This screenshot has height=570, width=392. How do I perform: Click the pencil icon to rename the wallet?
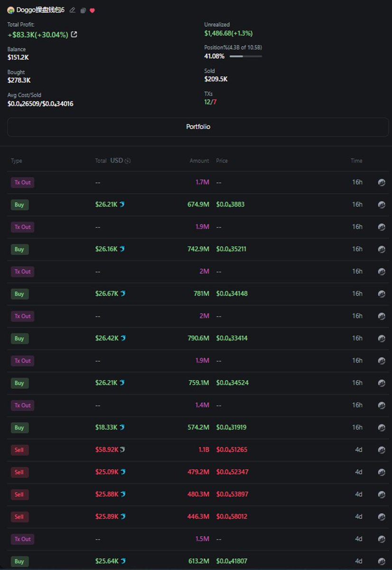pos(72,10)
